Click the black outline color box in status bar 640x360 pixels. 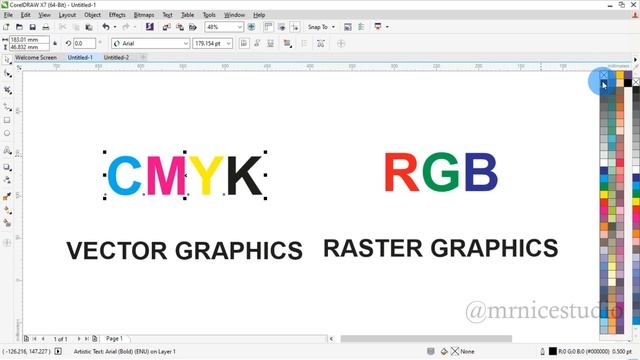tap(553, 351)
